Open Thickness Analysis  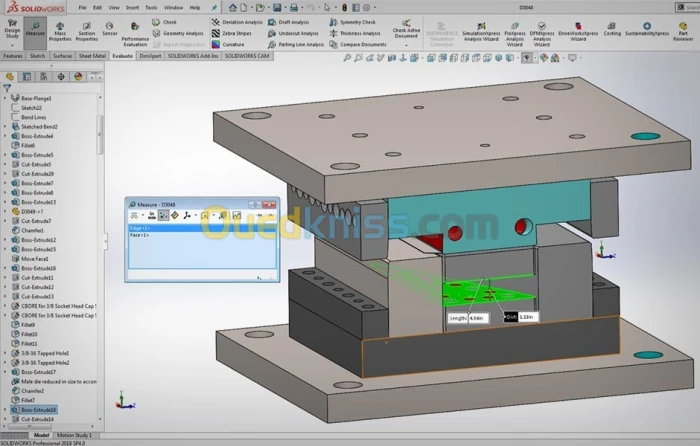354,33
